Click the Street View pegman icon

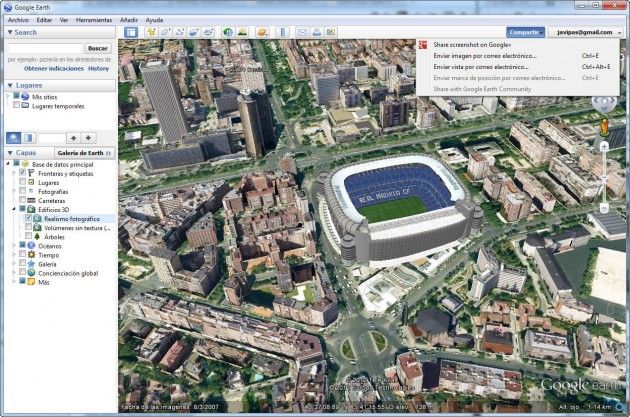[x=603, y=127]
